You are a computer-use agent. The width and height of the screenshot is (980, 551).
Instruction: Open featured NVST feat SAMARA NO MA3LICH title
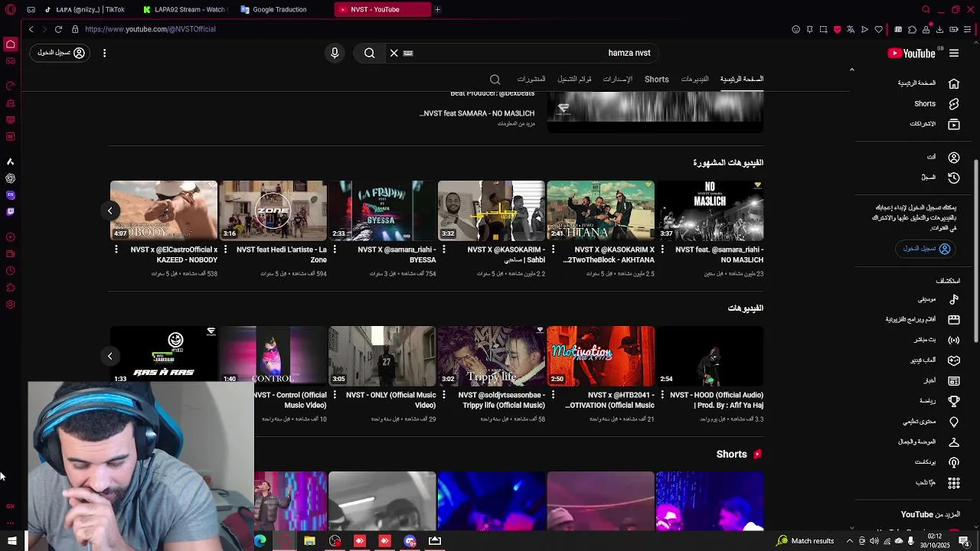tap(477, 113)
